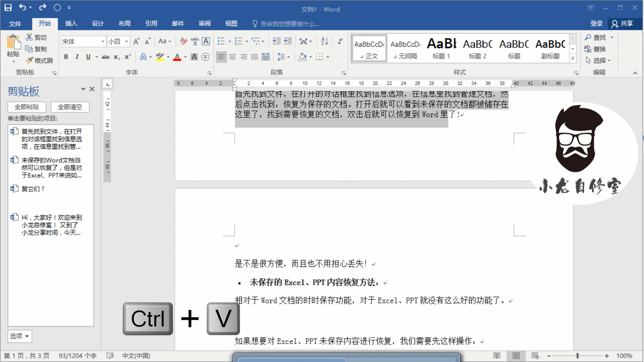Open the 选项 options dropdown in clipboard pane

pos(19,336)
